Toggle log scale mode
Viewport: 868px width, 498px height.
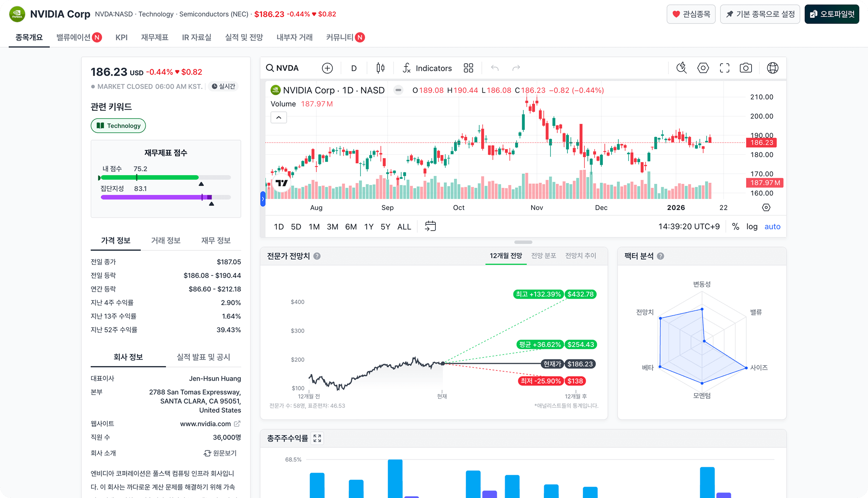pos(752,227)
